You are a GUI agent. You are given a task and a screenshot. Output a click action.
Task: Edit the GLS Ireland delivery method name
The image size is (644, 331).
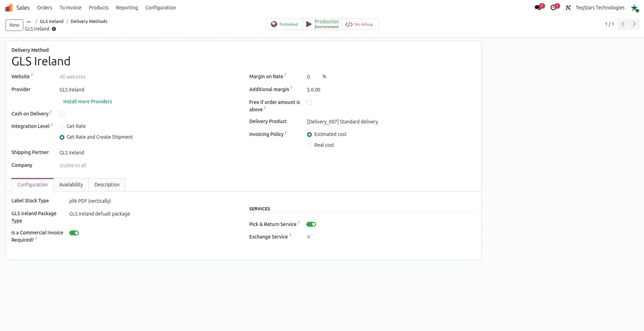pyautogui.click(x=41, y=62)
